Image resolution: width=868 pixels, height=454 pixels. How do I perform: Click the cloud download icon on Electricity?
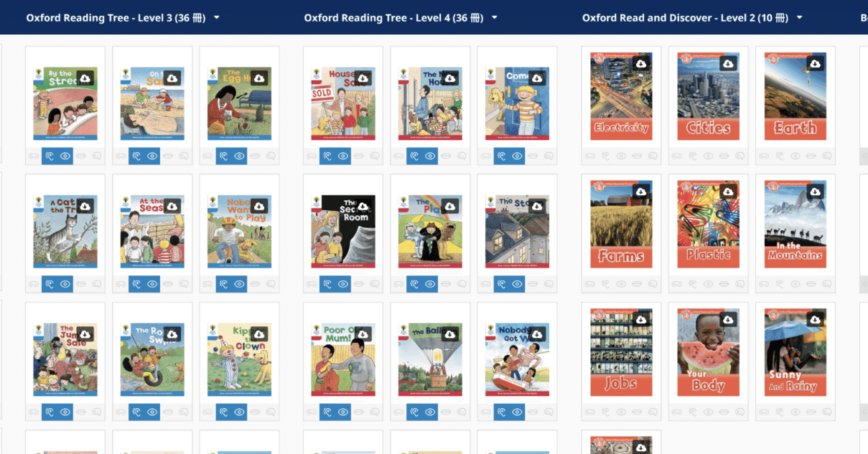[641, 64]
